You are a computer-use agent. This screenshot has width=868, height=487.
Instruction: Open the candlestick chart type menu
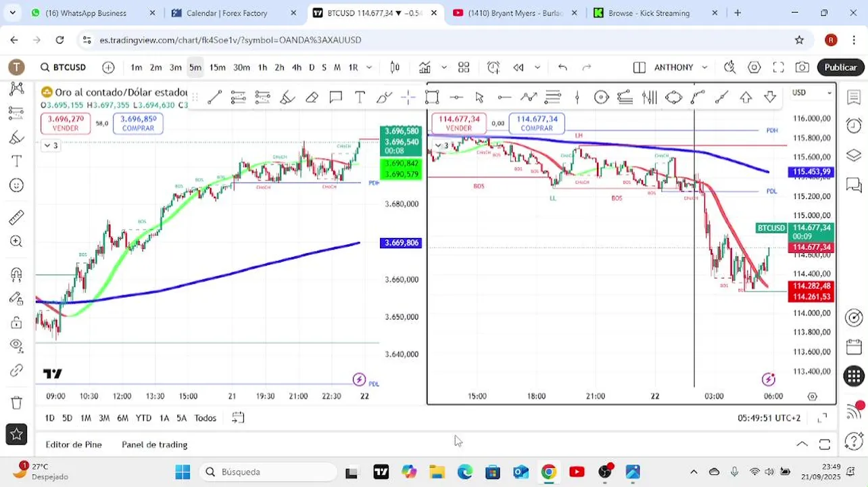coord(395,68)
